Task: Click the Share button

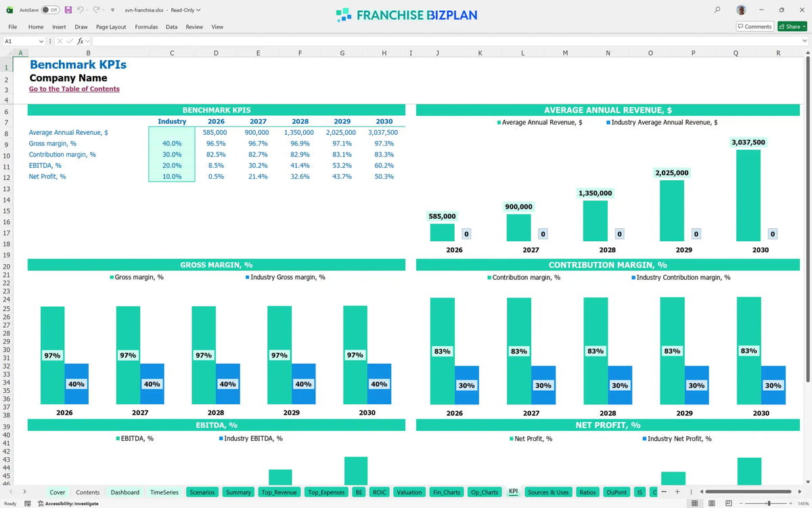Action: point(792,26)
